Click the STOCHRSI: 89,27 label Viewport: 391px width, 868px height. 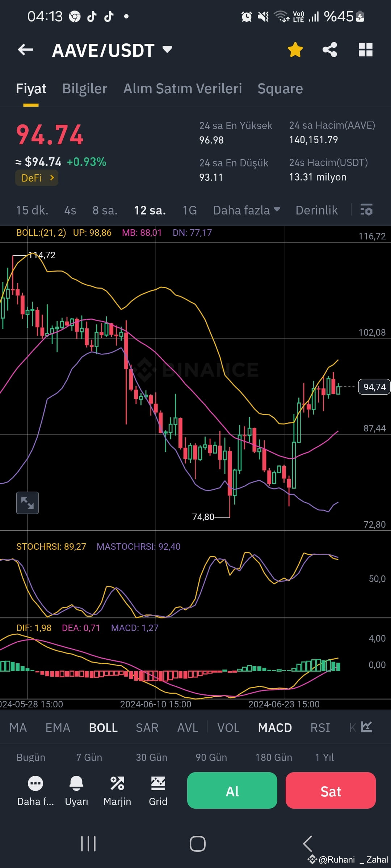point(51,546)
